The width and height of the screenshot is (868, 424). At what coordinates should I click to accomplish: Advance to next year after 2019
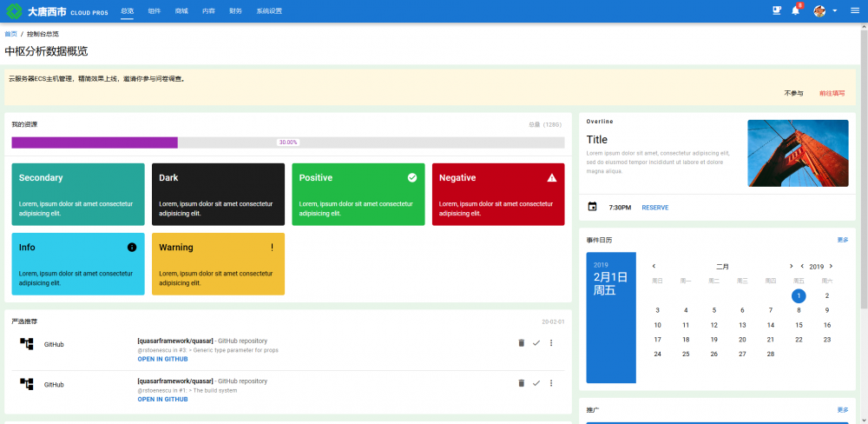[x=831, y=267]
